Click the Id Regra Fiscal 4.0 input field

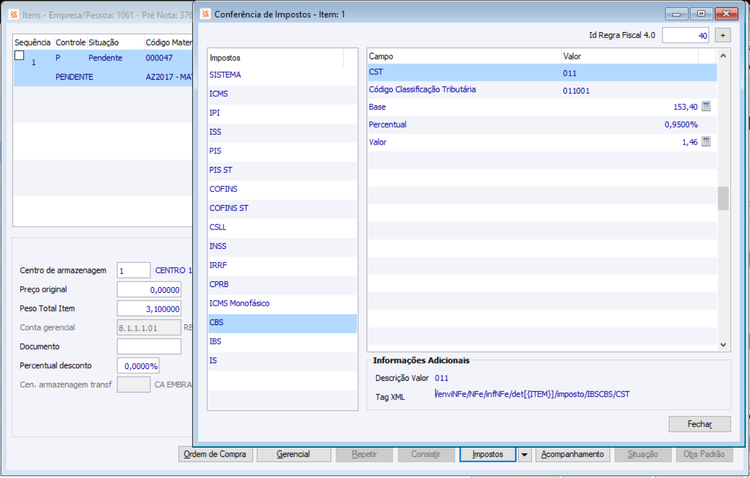(685, 35)
